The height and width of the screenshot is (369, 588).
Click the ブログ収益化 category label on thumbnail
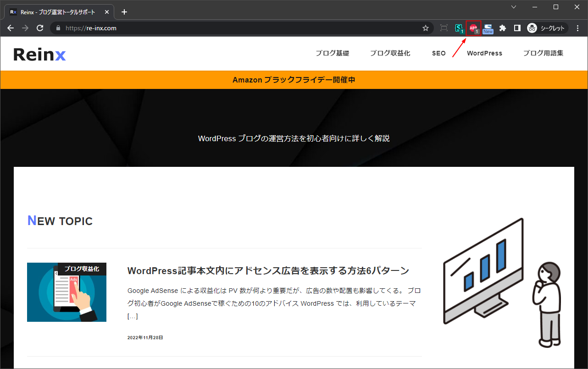82,269
